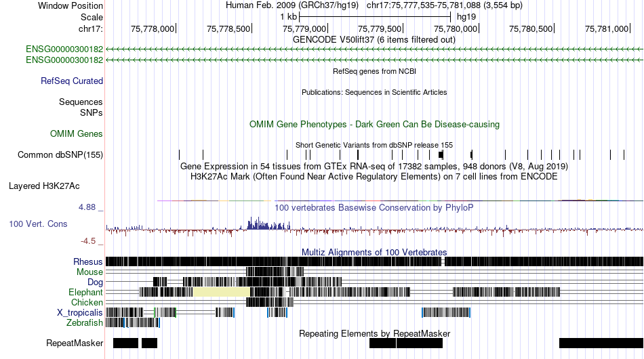
Task: Select the Common dbSNP(155) track label
Action: [x=60, y=154]
